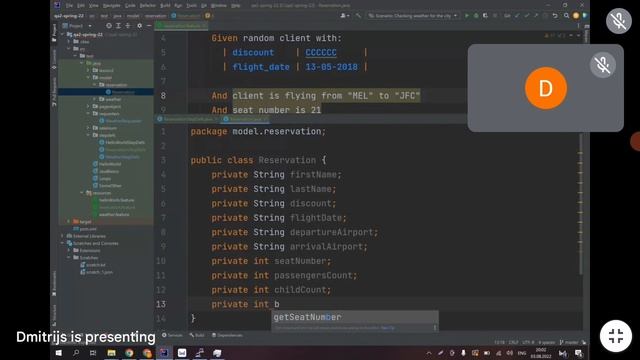Click Select Opened File target icon
This screenshot has width=640, height=360.
pos(109,26)
